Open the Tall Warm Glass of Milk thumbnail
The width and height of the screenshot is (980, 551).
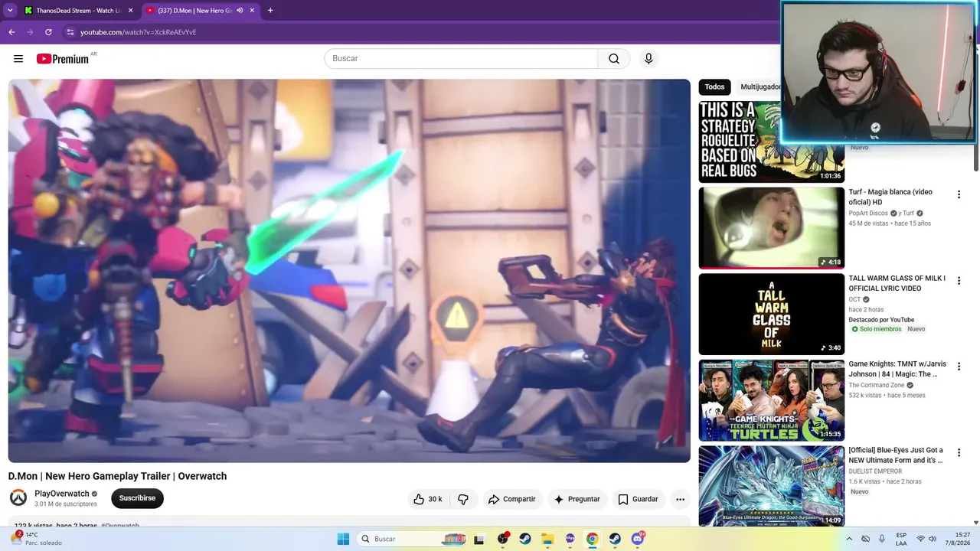click(x=771, y=314)
